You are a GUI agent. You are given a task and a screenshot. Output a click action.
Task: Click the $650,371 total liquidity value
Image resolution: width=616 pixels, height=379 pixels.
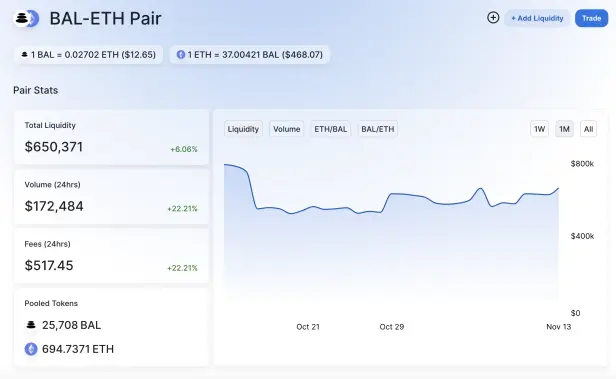click(54, 147)
